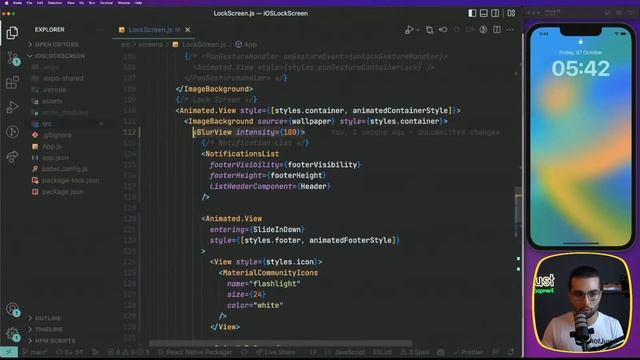
Task: Click the Open Changes compare icon
Action: click(429, 30)
